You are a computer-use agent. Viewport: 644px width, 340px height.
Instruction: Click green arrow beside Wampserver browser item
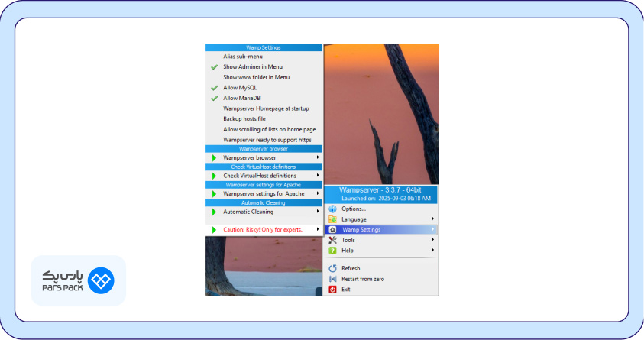click(x=214, y=157)
